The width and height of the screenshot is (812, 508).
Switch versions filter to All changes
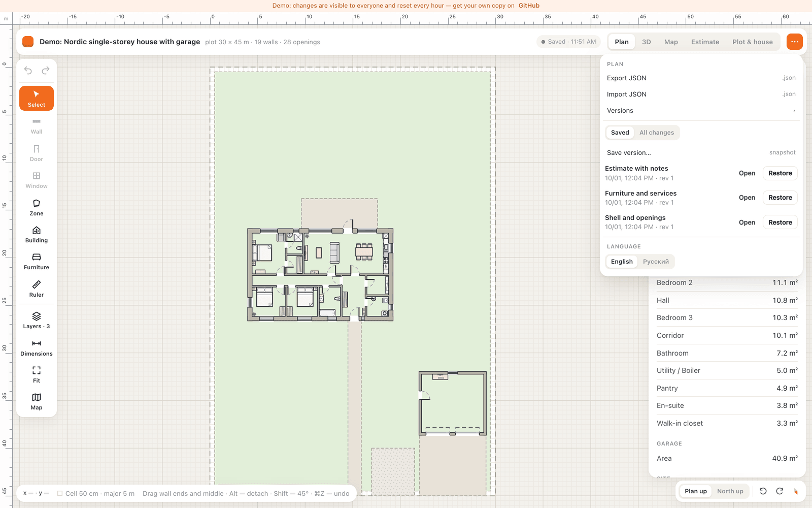(x=657, y=133)
